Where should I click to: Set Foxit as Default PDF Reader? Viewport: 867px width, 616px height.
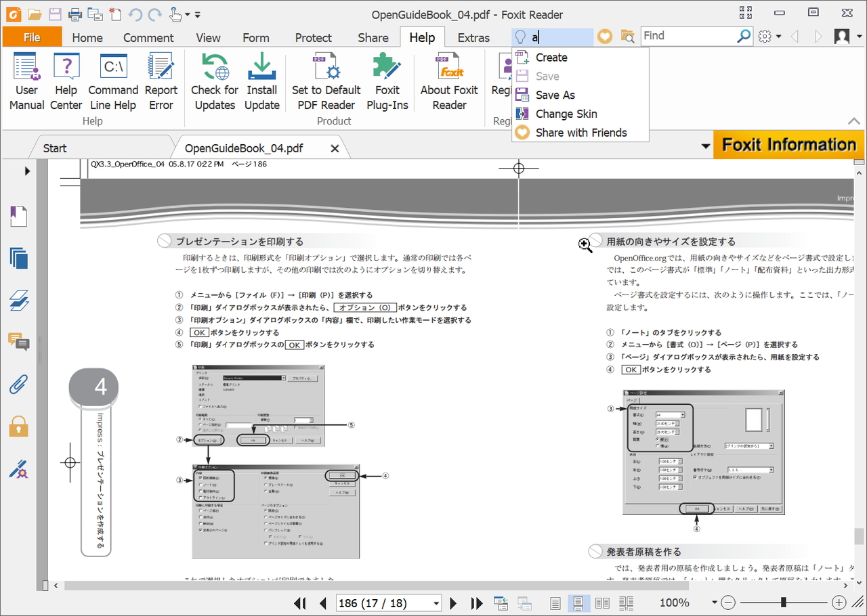click(x=326, y=81)
